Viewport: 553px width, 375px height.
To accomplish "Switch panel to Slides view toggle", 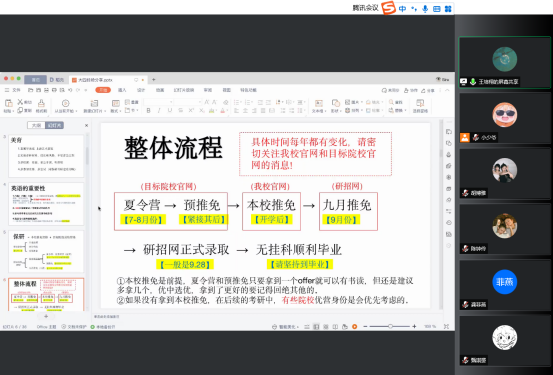I will (x=54, y=125).
